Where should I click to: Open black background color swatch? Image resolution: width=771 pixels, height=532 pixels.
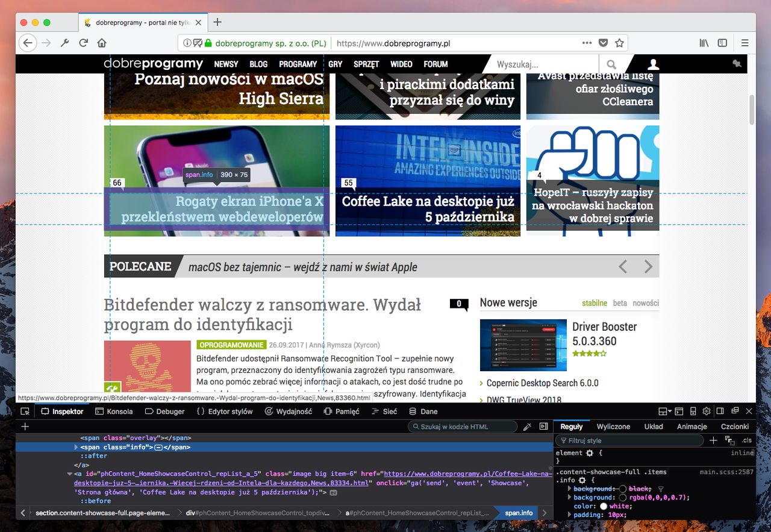pyautogui.click(x=623, y=489)
